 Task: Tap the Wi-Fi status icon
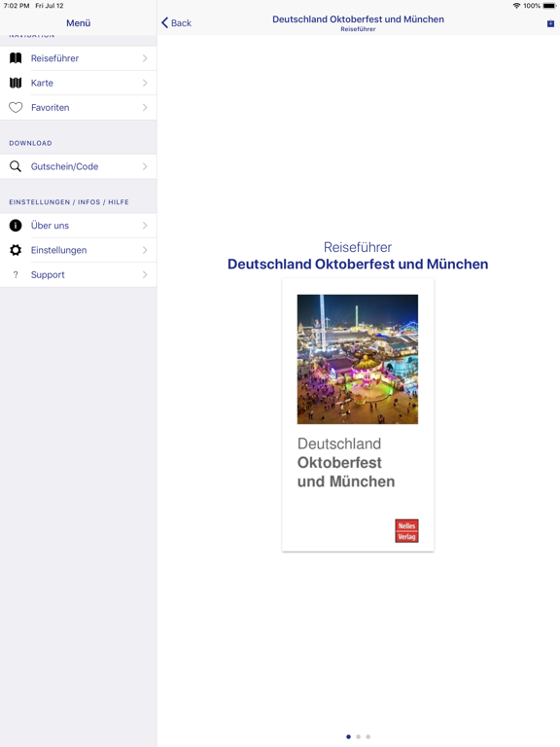pyautogui.click(x=516, y=6)
